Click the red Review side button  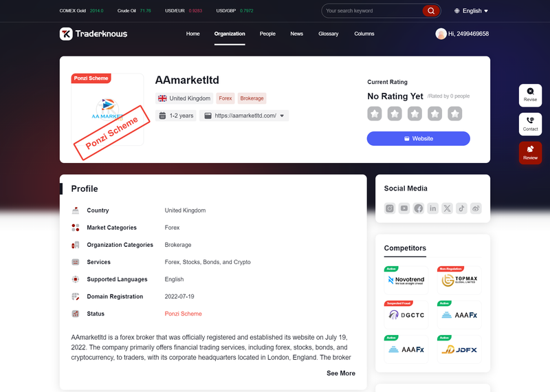click(x=530, y=153)
